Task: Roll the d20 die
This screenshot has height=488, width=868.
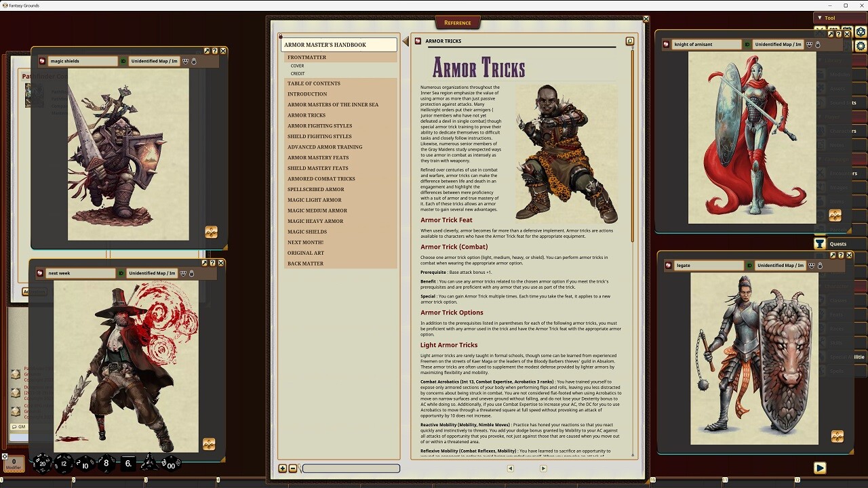Action: [42, 464]
